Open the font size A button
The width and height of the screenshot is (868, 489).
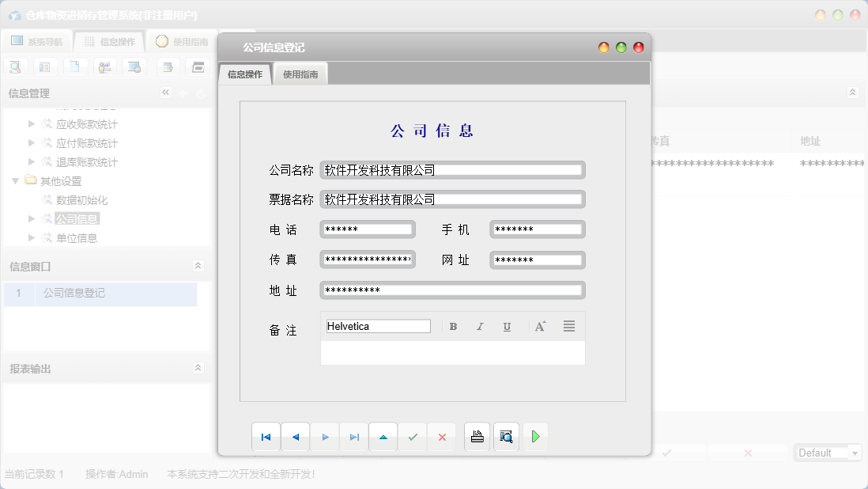(540, 326)
